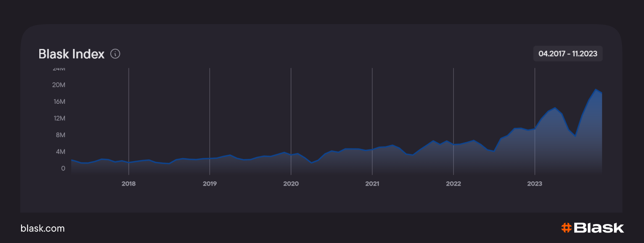Click the info icon beside Blask Index
The width and height of the screenshot is (644, 243).
pyautogui.click(x=115, y=54)
